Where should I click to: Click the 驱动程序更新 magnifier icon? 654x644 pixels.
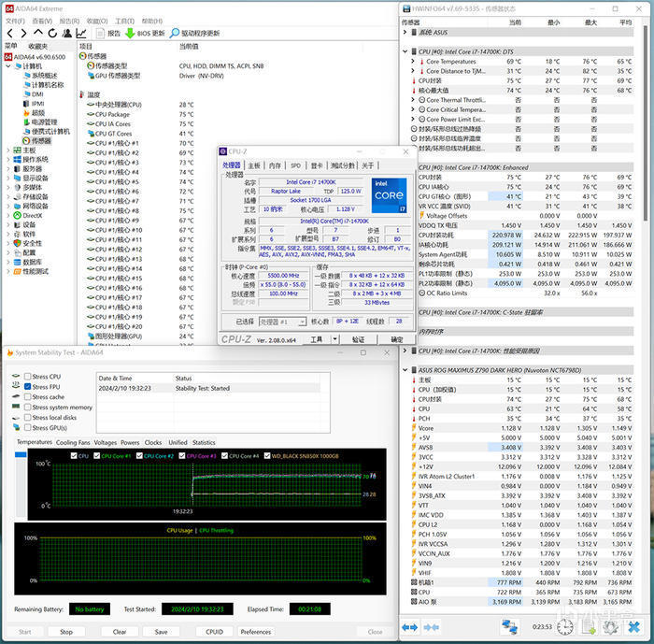tap(174, 33)
